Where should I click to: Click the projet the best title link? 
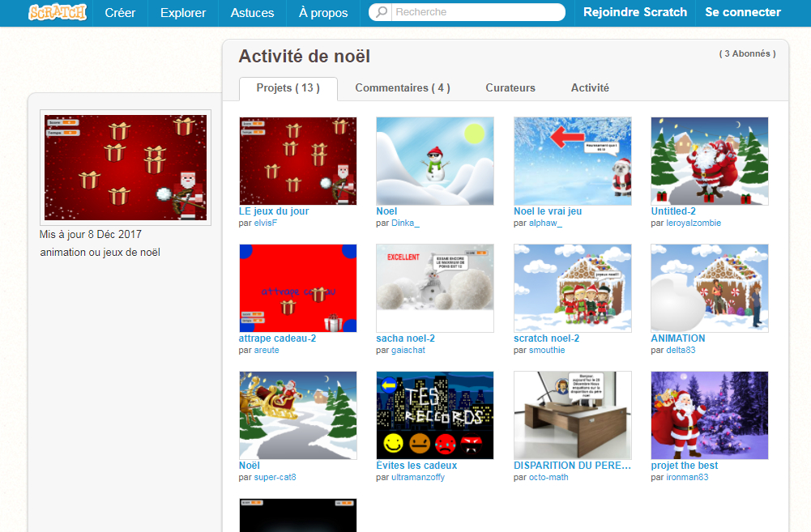tap(685, 466)
